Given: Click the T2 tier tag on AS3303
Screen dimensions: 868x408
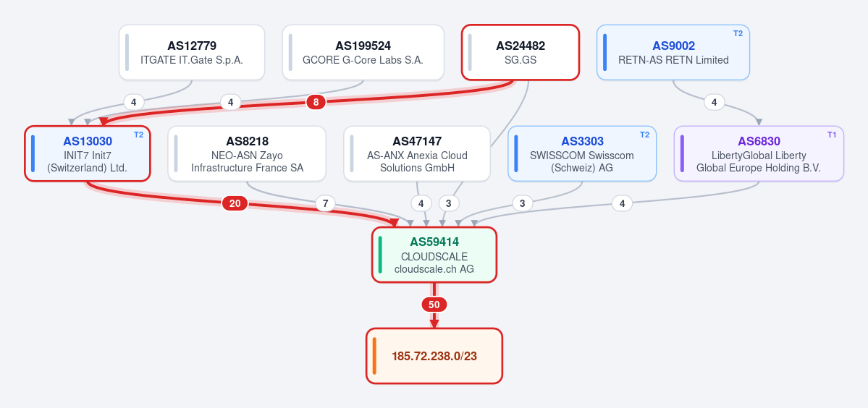Looking at the screenshot, I should 644,135.
